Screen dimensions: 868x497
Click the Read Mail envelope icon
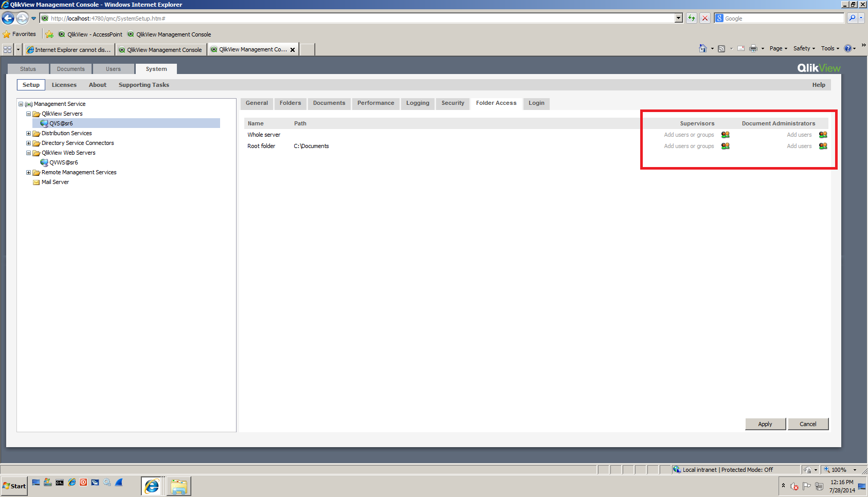pos(741,48)
